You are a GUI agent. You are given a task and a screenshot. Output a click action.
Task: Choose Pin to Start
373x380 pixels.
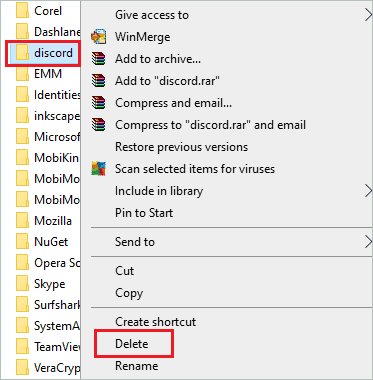coord(144,213)
